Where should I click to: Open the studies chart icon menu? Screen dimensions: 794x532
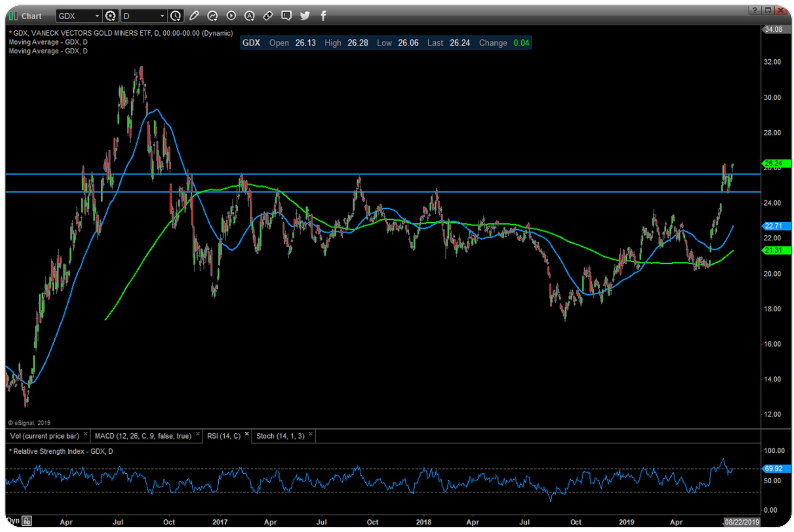click(212, 16)
